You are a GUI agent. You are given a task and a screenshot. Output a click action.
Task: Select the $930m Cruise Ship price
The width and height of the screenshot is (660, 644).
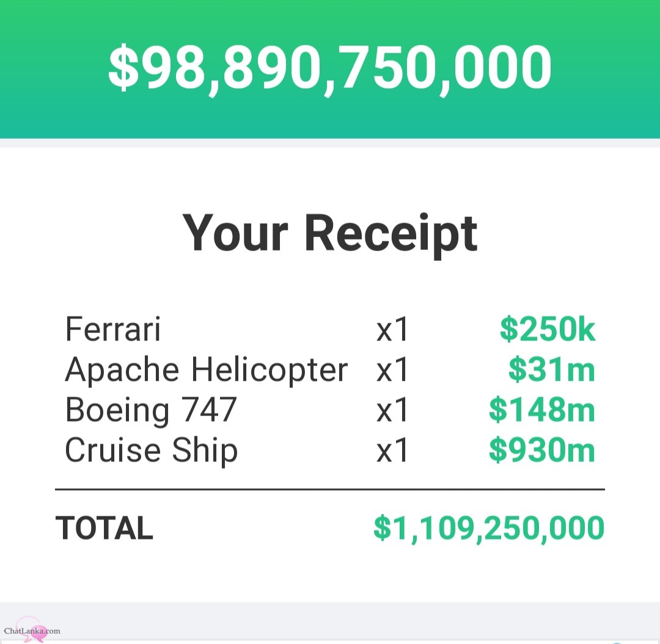coord(542,450)
